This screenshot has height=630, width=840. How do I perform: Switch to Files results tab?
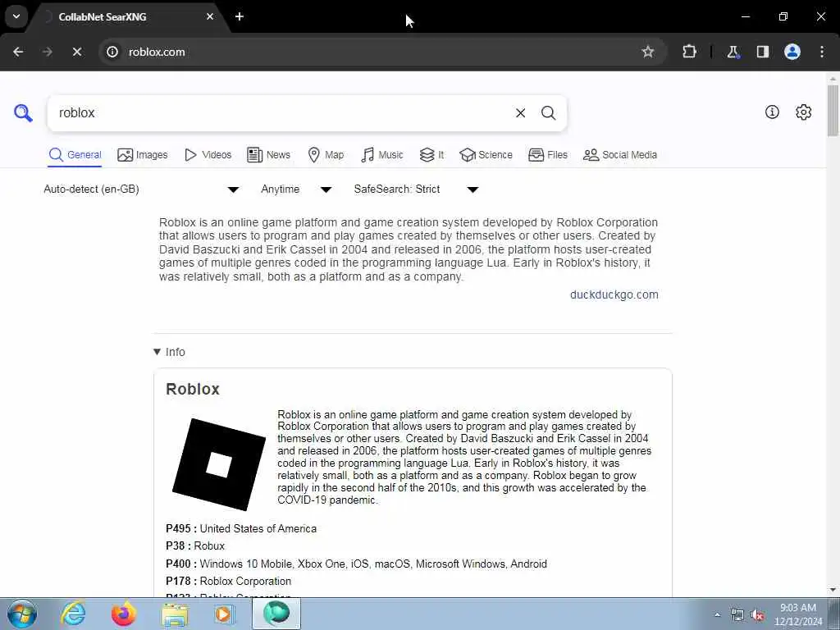pyautogui.click(x=547, y=155)
